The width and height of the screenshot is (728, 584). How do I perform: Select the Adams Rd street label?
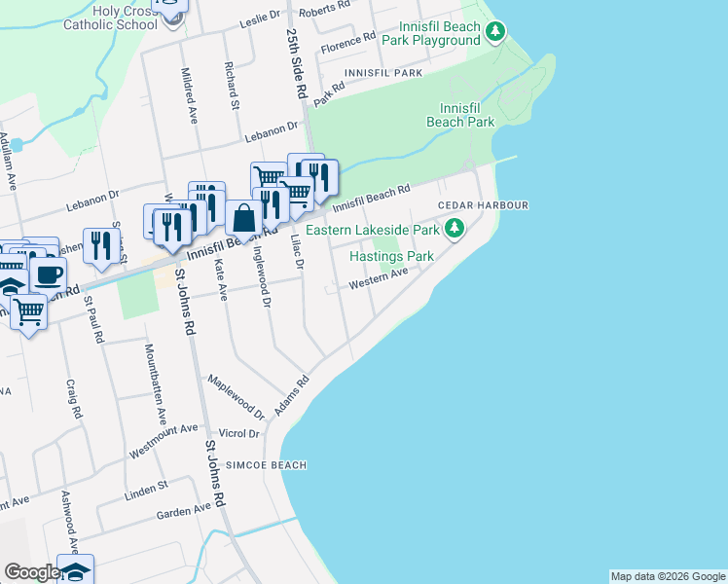coord(292,395)
